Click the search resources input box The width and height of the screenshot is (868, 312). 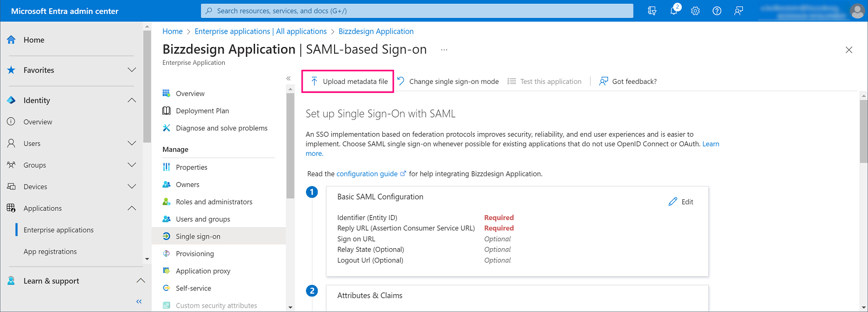[x=417, y=11]
